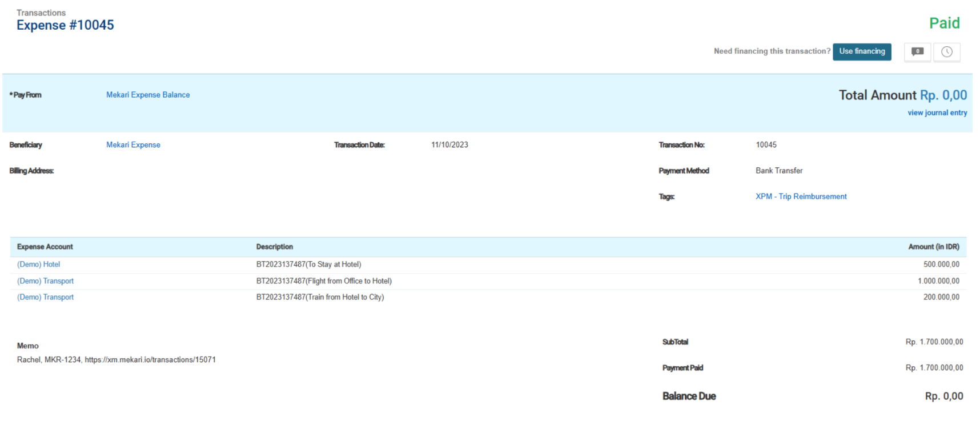The width and height of the screenshot is (980, 421).
Task: Click the Expense Account column header
Action: [x=45, y=247]
